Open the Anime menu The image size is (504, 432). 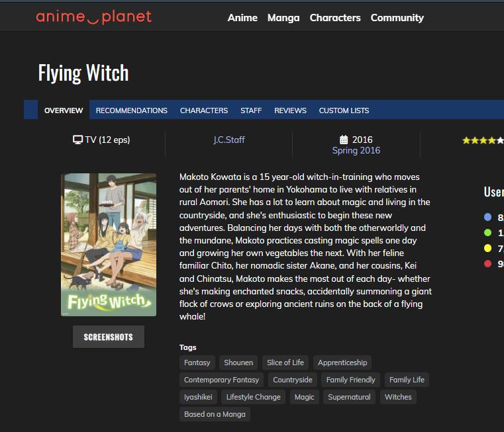coord(242,18)
